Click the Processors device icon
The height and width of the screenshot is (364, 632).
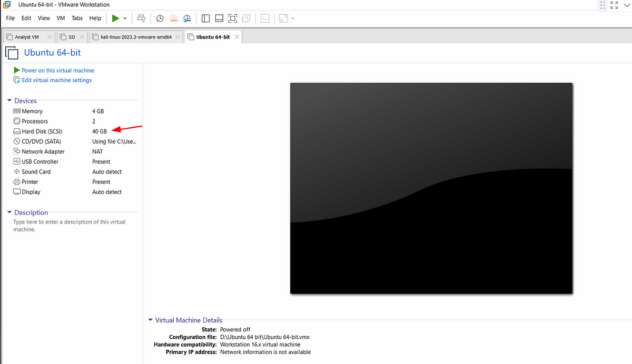coord(17,121)
